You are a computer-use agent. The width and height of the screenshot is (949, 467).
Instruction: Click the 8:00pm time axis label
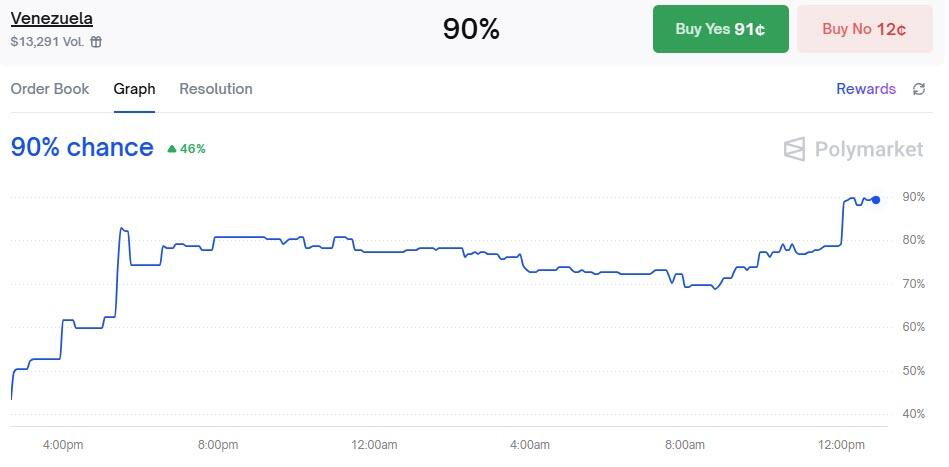tap(218, 445)
